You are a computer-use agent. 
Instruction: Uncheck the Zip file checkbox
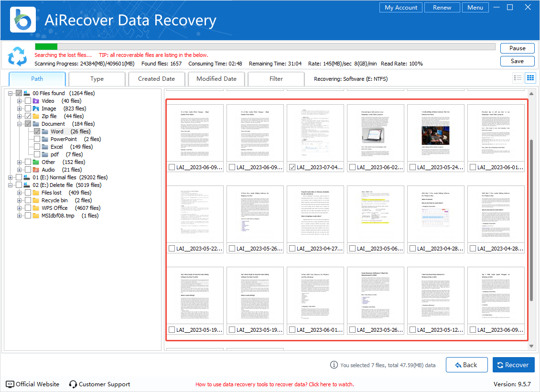(x=28, y=116)
